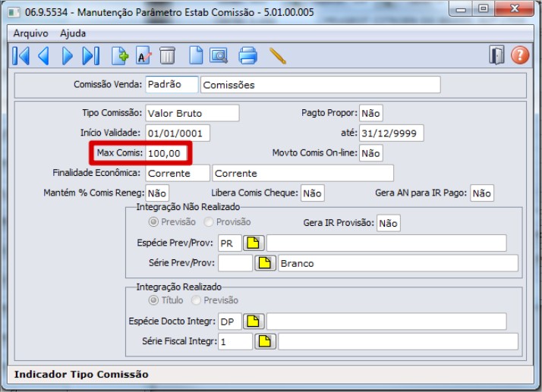Image resolution: width=542 pixels, height=392 pixels.
Task: Jump to last record icon
Action: coord(91,55)
